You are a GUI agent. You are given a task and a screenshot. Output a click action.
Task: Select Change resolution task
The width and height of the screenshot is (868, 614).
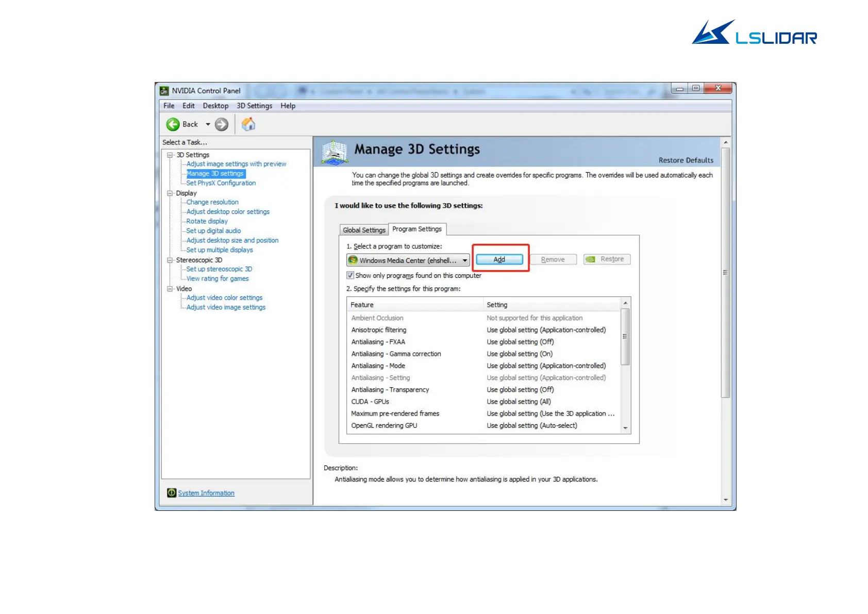(212, 202)
